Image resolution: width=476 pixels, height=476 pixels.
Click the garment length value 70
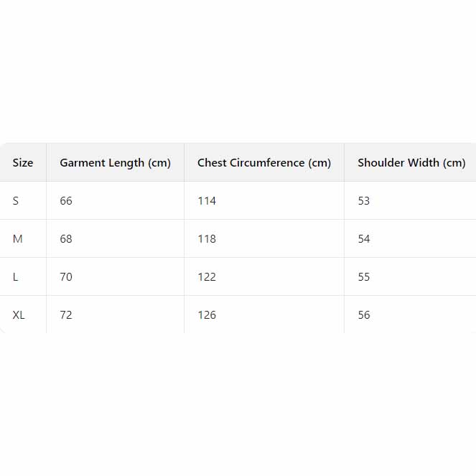coord(66,277)
